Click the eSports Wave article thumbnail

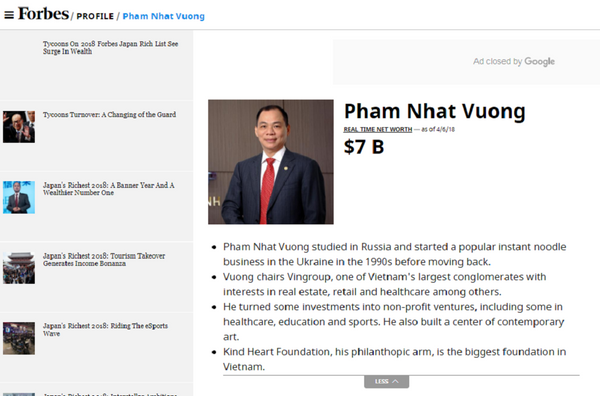[19, 338]
